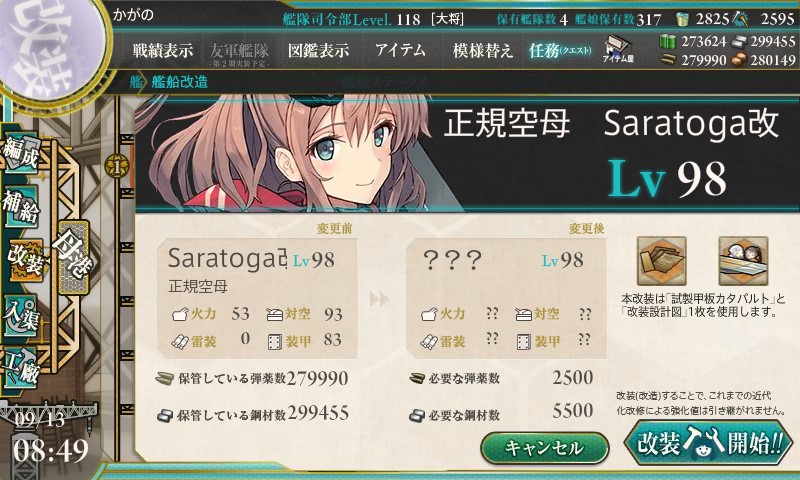Image resolution: width=800 pixels, height=480 pixels.
Task: Open the アイテム menu item
Action: coord(401,50)
